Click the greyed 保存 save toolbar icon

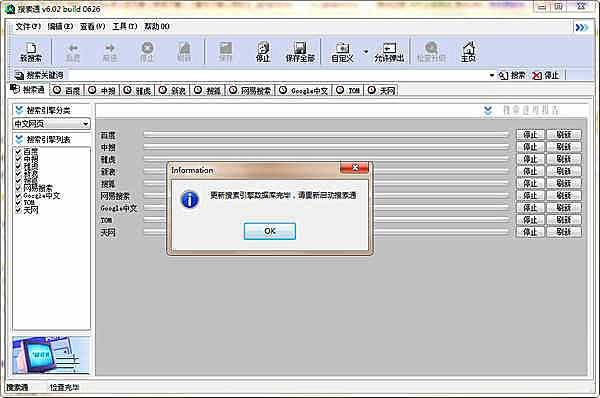click(x=225, y=52)
